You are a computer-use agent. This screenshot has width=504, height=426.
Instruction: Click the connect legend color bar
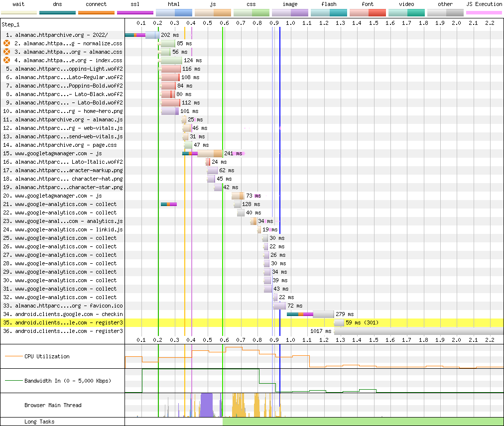[x=97, y=13]
